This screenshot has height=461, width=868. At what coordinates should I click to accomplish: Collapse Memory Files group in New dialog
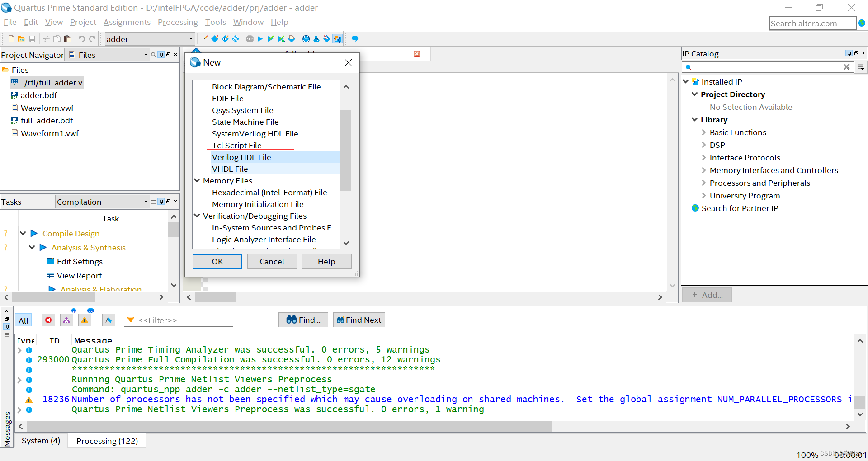click(197, 180)
